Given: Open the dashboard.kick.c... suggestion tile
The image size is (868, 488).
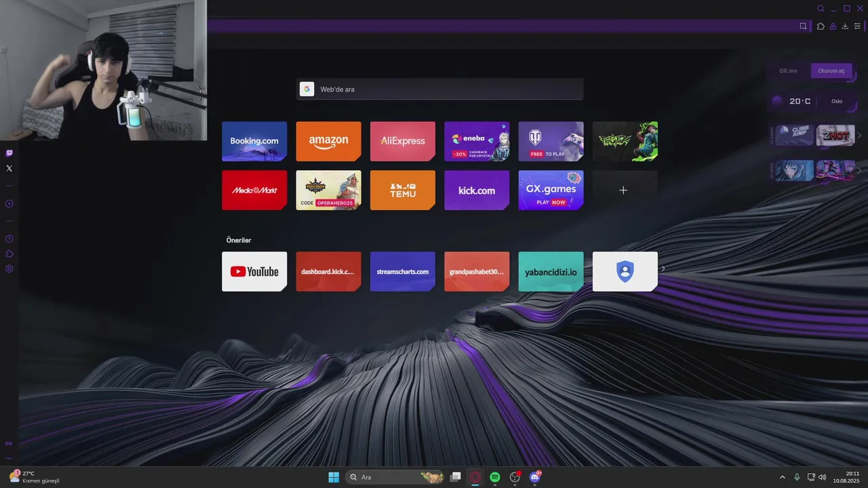Looking at the screenshot, I should (328, 271).
